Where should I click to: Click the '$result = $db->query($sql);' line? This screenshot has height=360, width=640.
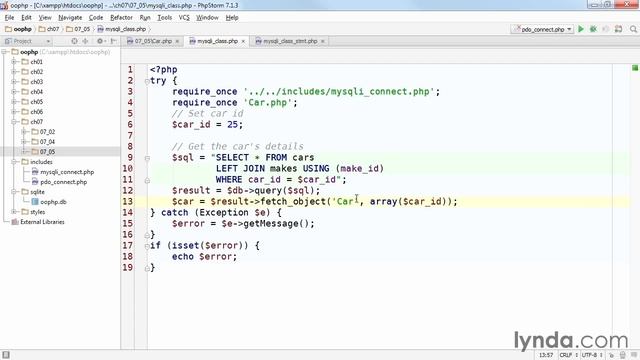[x=246, y=191]
